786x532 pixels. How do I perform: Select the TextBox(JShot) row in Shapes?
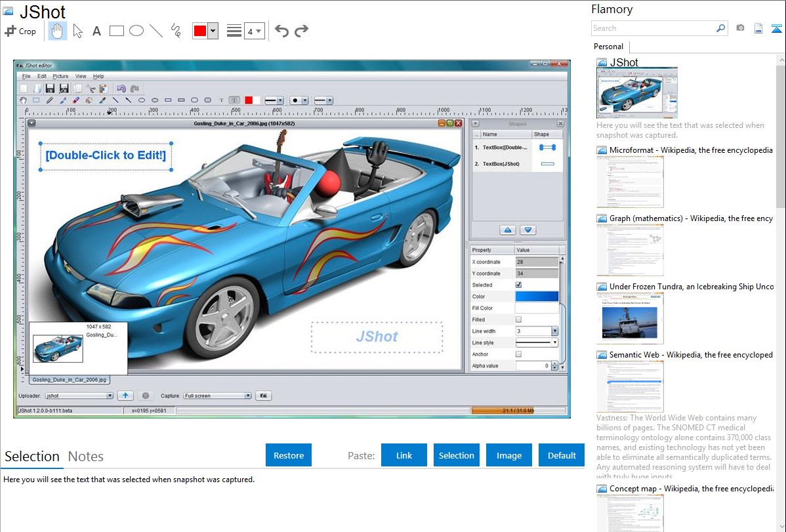point(517,164)
